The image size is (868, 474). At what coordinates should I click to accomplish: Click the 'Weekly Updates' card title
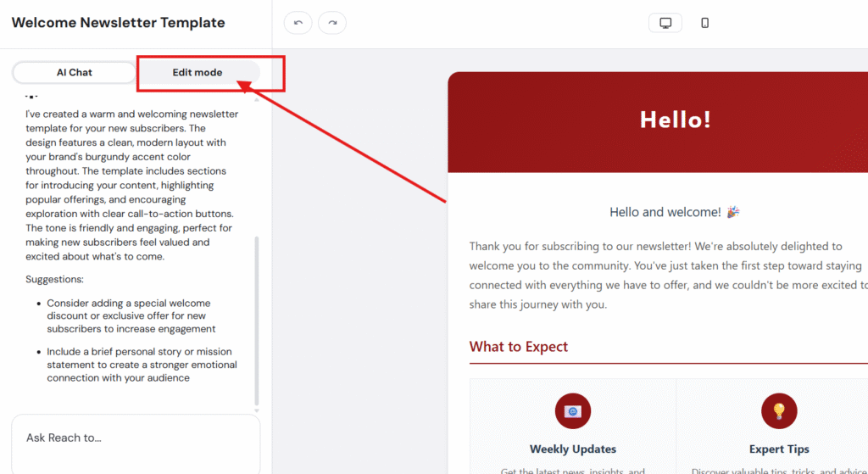click(x=573, y=449)
